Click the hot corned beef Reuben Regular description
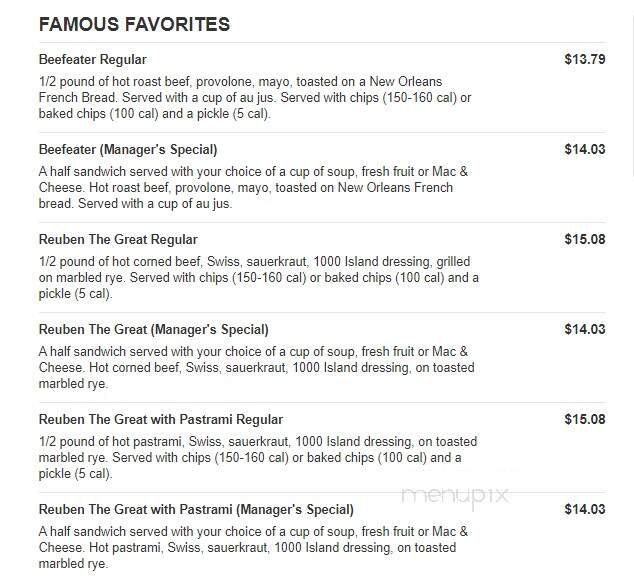The image size is (634, 578). (x=259, y=278)
